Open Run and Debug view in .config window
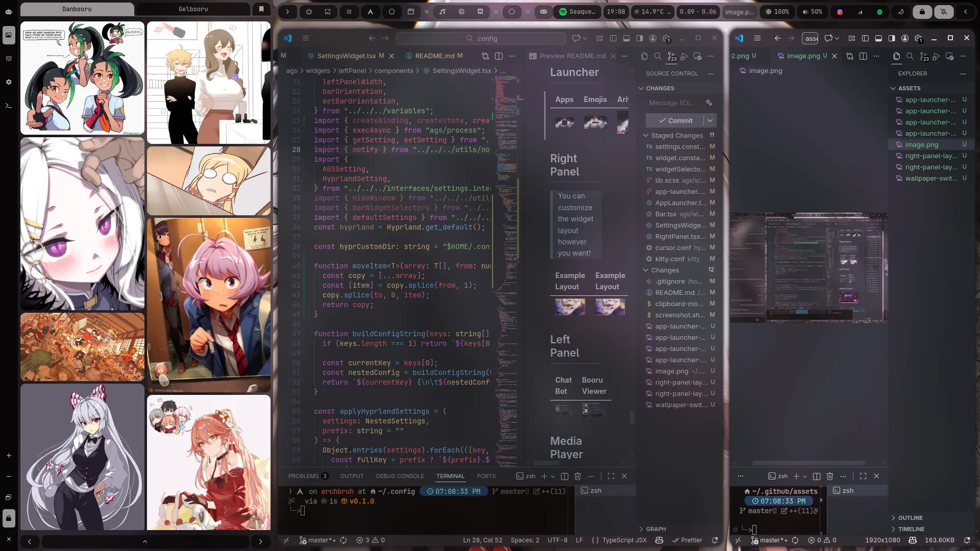The width and height of the screenshot is (980, 551). tap(684, 56)
